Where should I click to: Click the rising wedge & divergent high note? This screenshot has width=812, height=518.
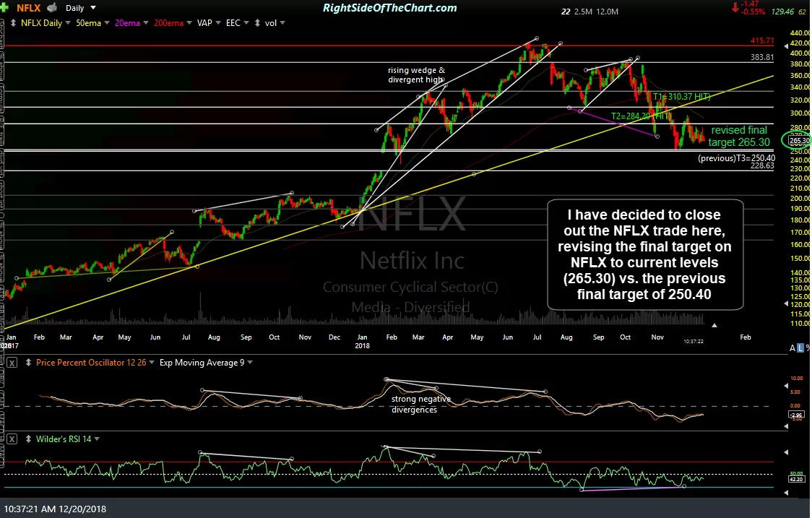click(x=416, y=75)
